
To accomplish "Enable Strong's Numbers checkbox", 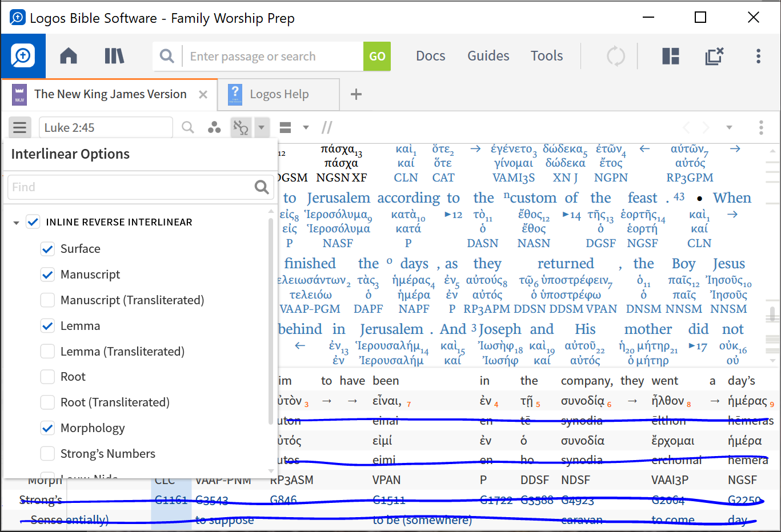I will 48,454.
